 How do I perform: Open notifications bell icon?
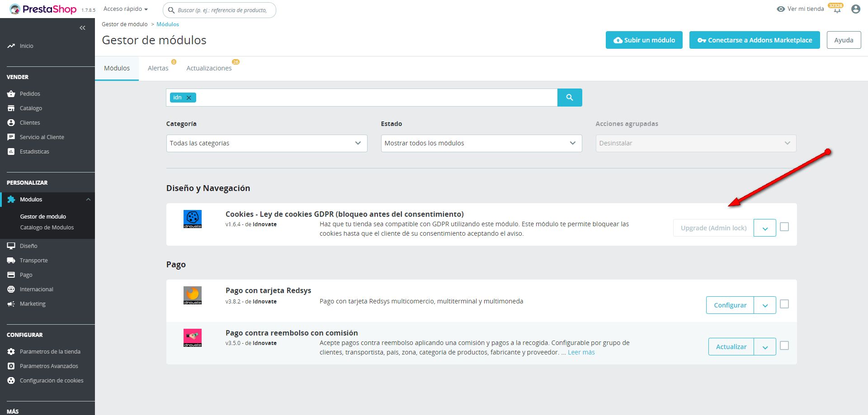point(837,9)
